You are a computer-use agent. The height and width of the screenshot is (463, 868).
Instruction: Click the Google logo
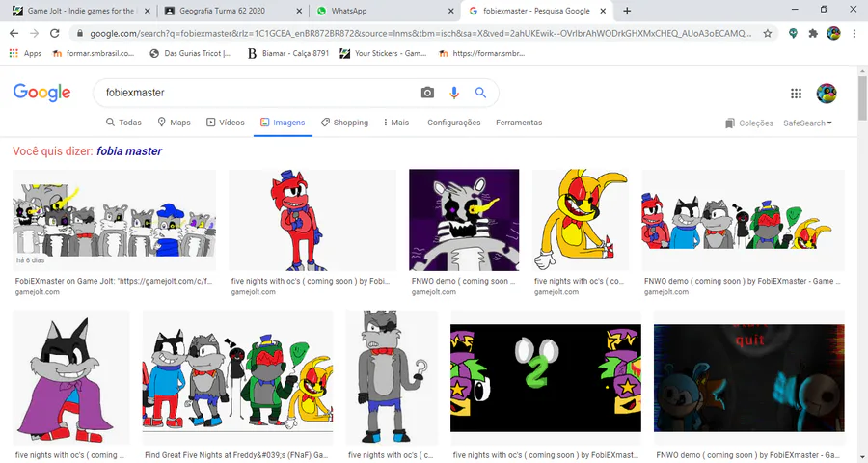tap(41, 93)
